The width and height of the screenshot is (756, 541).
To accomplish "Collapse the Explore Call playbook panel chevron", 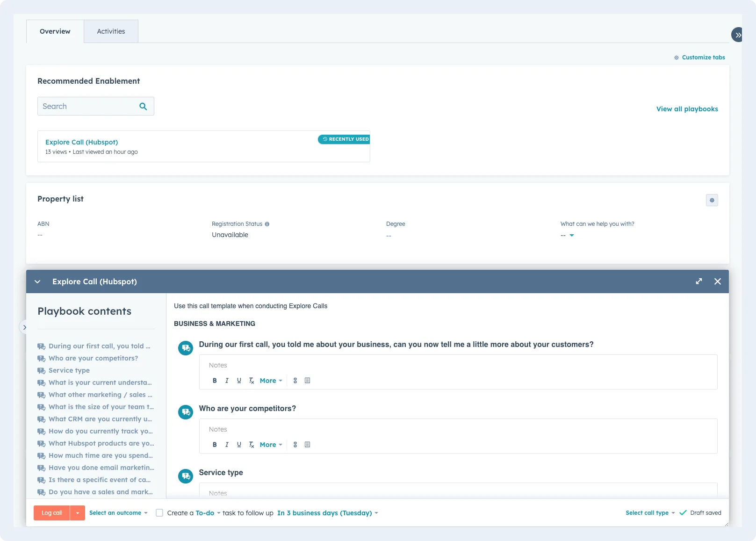I will point(38,281).
